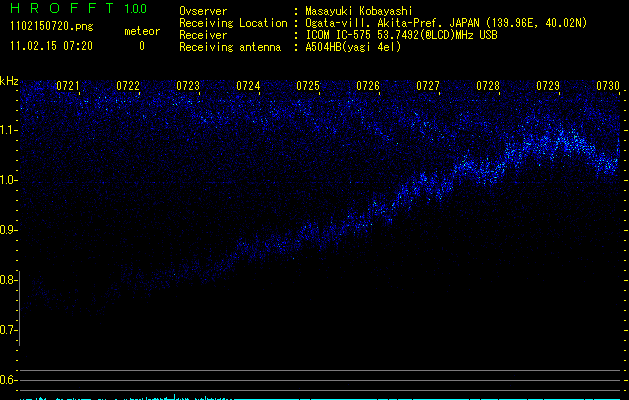Click the 0724 time marker
Screen dimensions: 629x400
(248, 86)
